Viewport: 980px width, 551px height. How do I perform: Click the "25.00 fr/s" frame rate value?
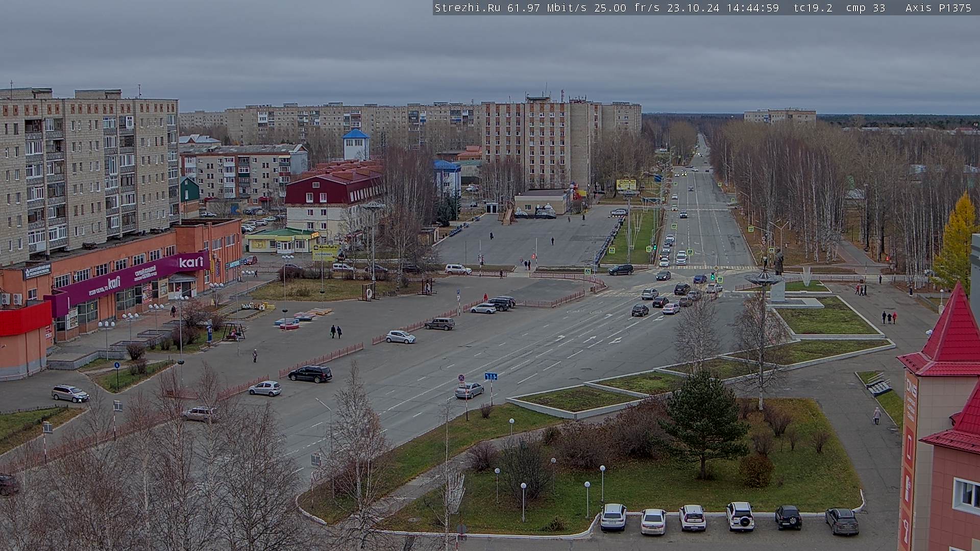(x=627, y=8)
